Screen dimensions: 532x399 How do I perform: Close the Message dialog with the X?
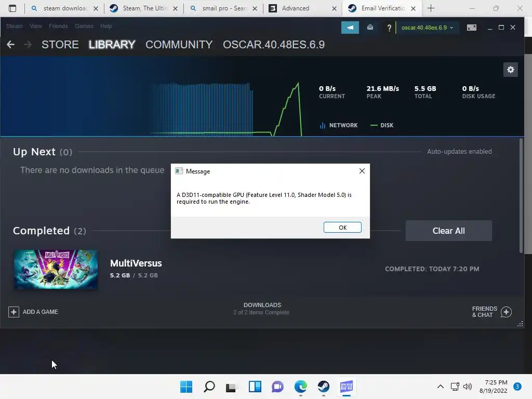(x=362, y=171)
